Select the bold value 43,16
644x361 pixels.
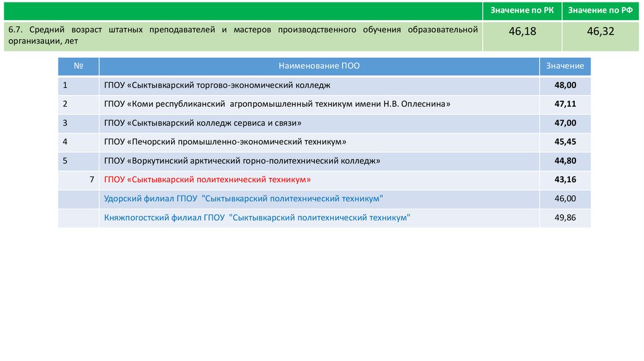click(565, 179)
